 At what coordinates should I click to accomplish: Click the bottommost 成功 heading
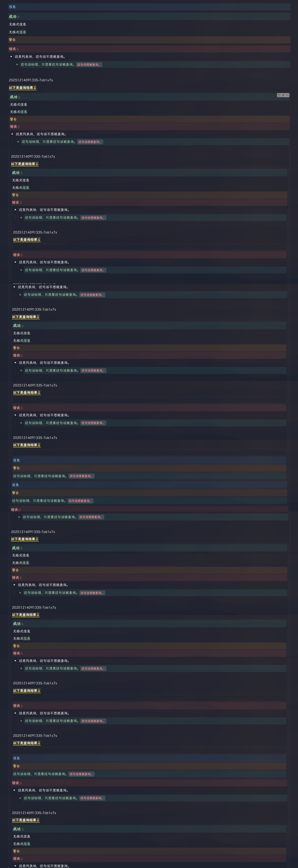tap(16, 829)
